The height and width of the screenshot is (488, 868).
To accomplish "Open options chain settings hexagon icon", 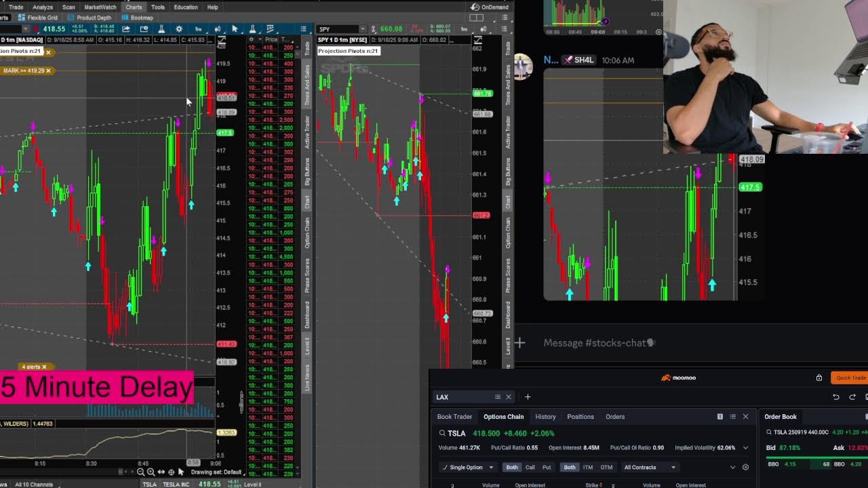I will point(746,467).
